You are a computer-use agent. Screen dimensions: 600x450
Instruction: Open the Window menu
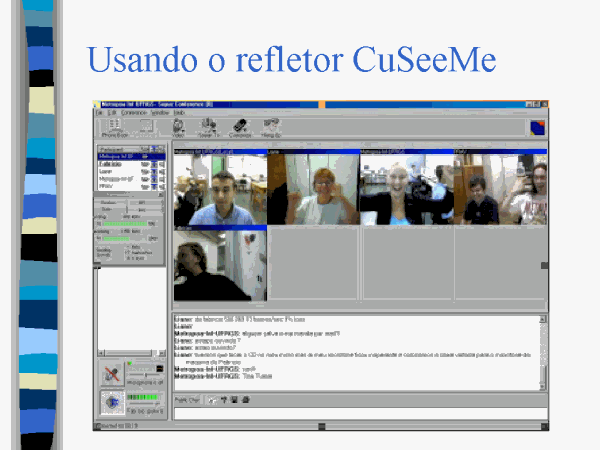[160, 112]
